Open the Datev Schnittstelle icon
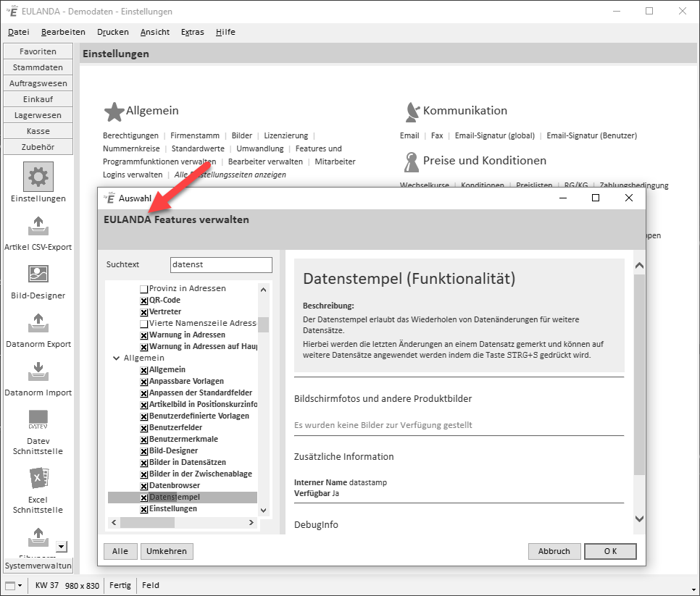The image size is (700, 596). (x=38, y=419)
